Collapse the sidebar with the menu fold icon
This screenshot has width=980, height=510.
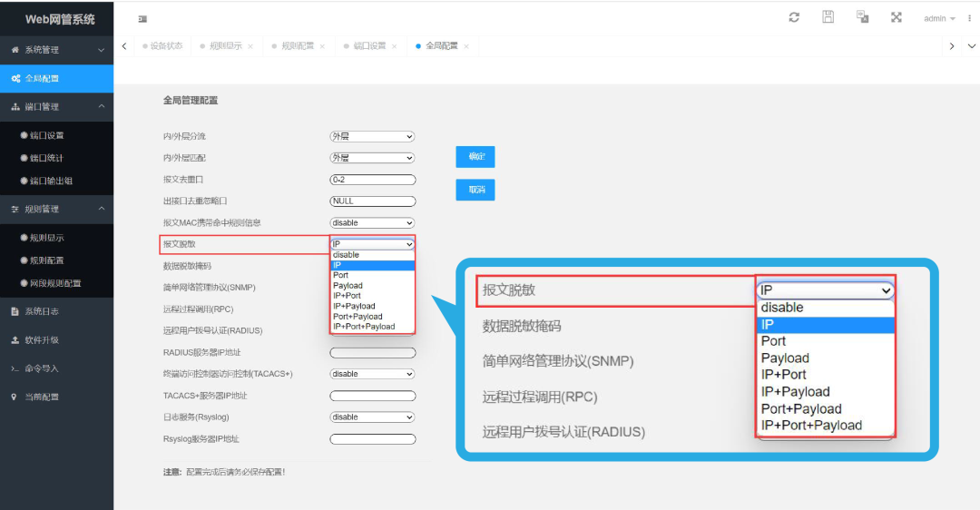coord(142,19)
